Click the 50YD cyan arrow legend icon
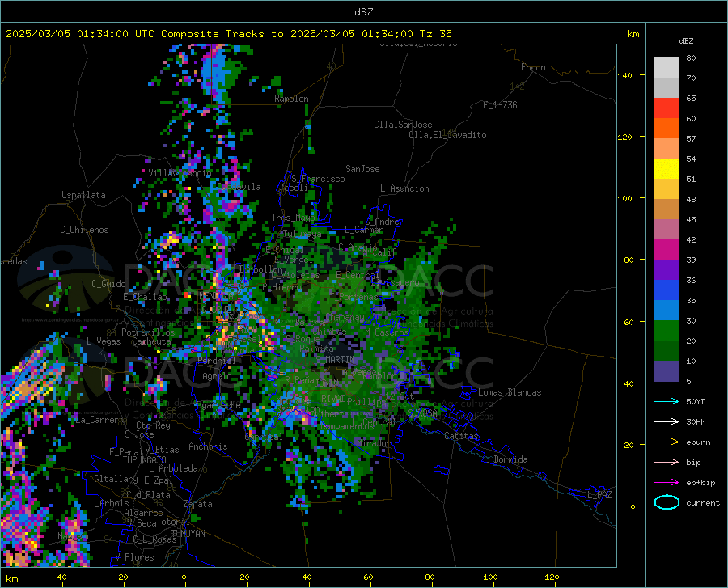 pos(667,401)
